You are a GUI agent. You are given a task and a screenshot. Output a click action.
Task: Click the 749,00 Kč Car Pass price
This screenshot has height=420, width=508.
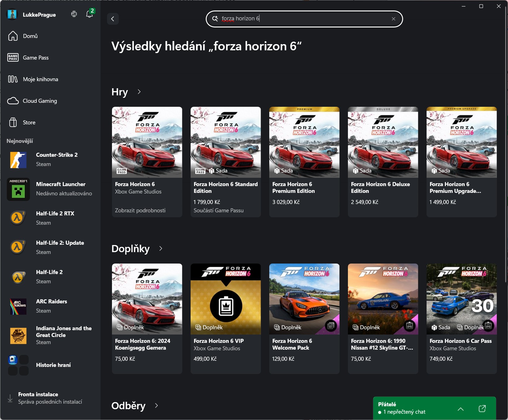coord(441,359)
